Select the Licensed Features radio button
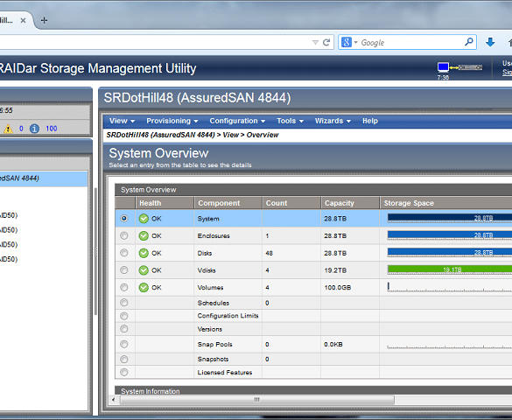The image size is (512, 420). point(124,373)
